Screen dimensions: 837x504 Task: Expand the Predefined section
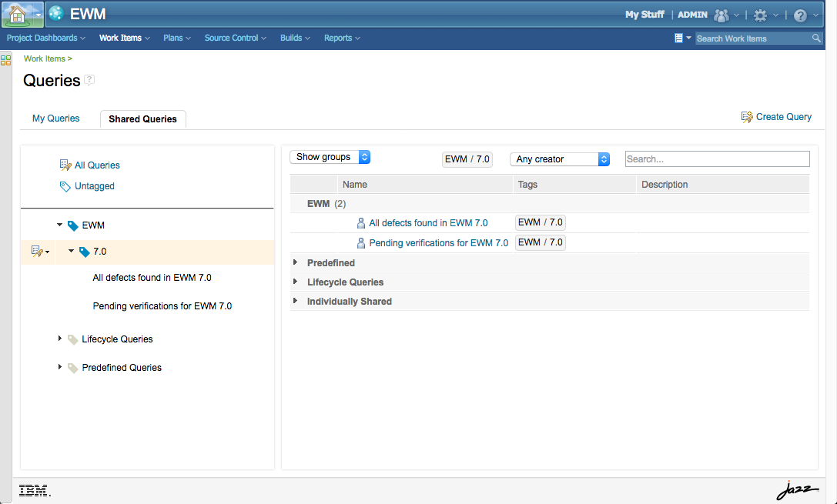tap(295, 262)
